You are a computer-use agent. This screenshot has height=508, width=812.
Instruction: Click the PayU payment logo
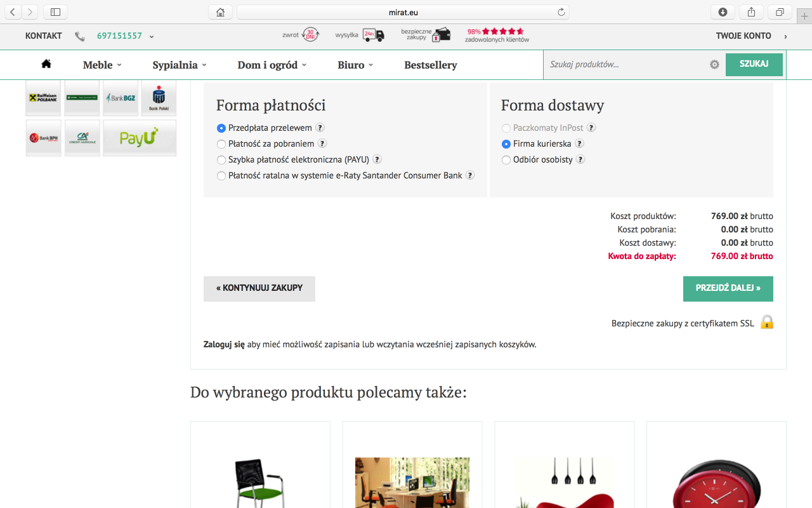pyautogui.click(x=140, y=138)
